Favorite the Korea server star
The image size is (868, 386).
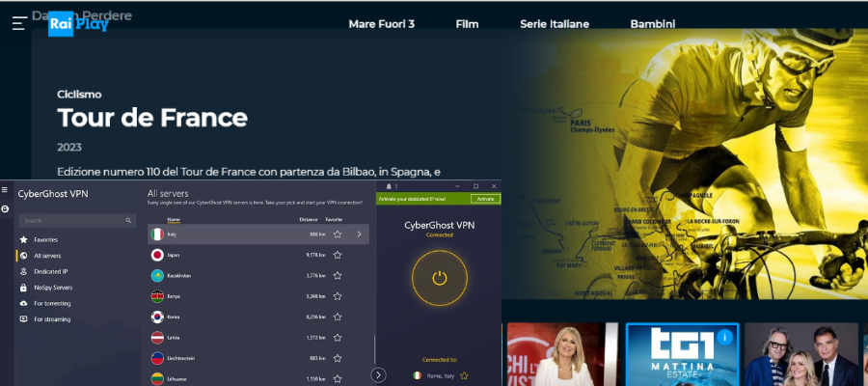pos(338,317)
